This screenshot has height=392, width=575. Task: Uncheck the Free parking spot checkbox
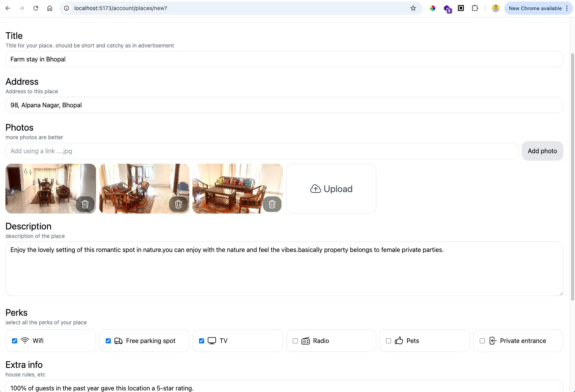tap(108, 341)
